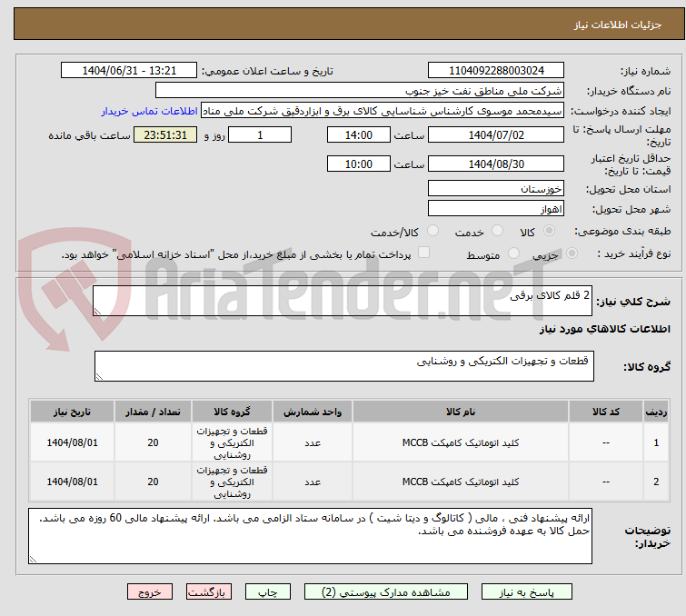Click the چاپ print button

pyautogui.click(x=267, y=592)
